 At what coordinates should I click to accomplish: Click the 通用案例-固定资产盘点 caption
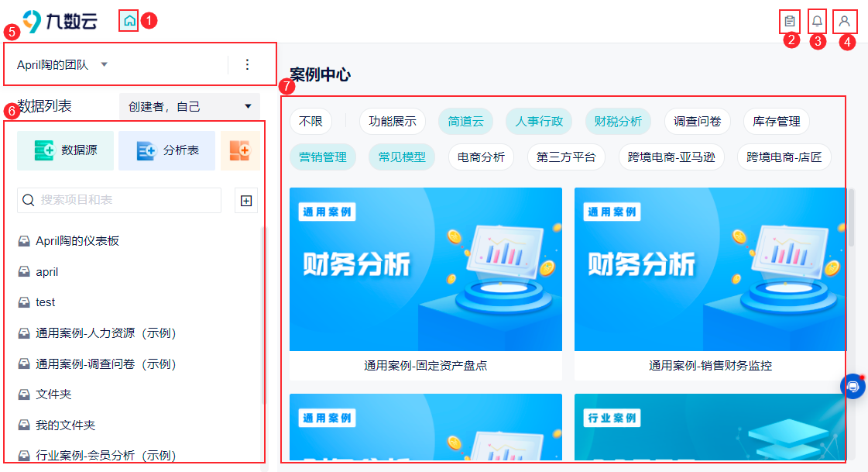[426, 366]
